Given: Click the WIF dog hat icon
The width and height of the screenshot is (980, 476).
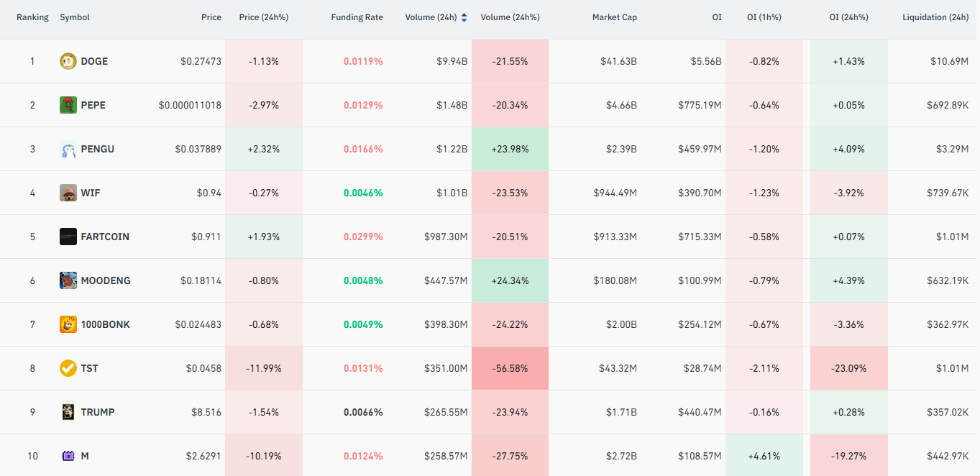Looking at the screenshot, I should 68,193.
